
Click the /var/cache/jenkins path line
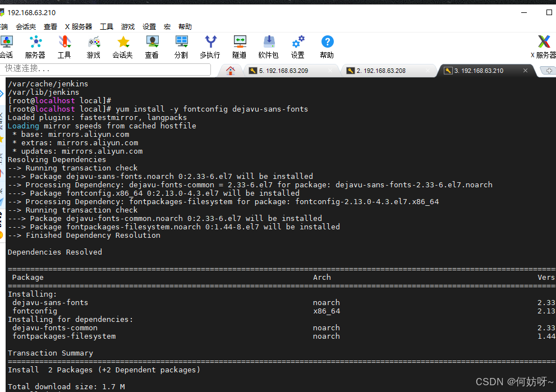pos(48,84)
